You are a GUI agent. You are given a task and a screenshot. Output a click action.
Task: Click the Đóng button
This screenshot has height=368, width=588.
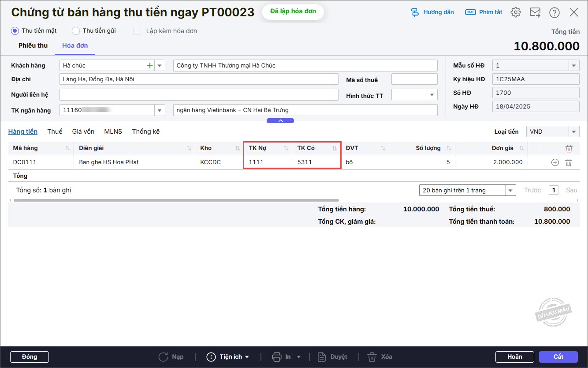(30, 357)
